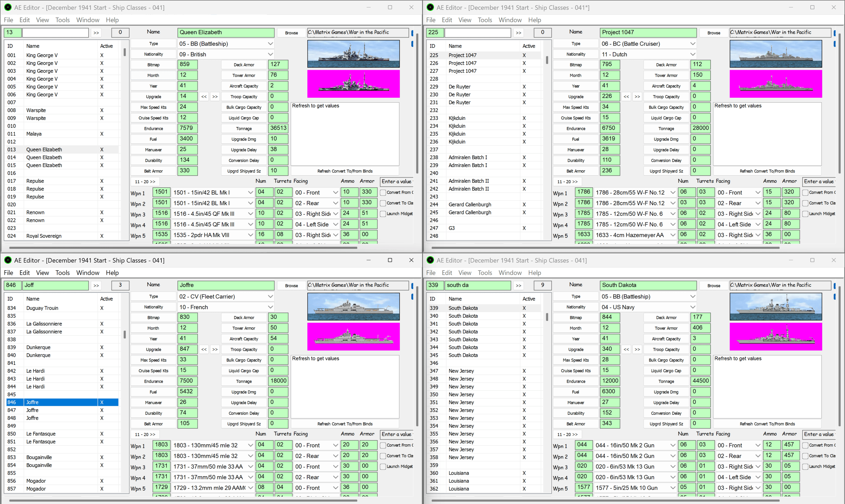
Task: Click Tonnage field showing 44500
Action: tap(700, 381)
